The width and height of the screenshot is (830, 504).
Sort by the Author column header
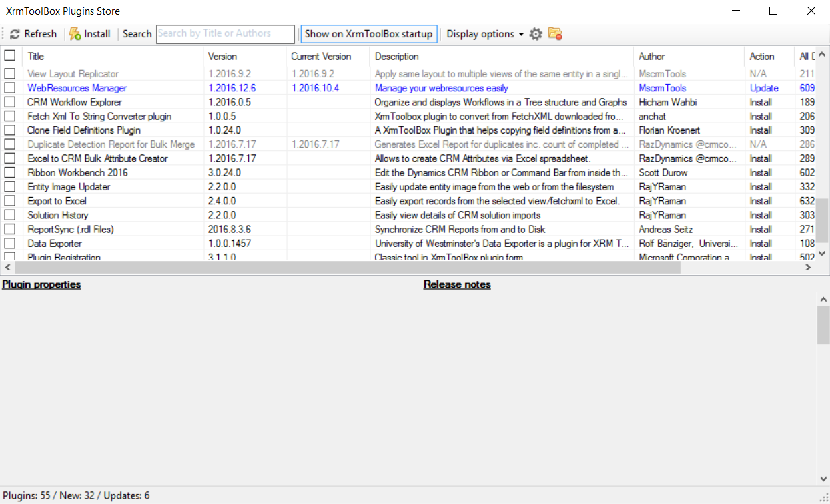coord(689,56)
